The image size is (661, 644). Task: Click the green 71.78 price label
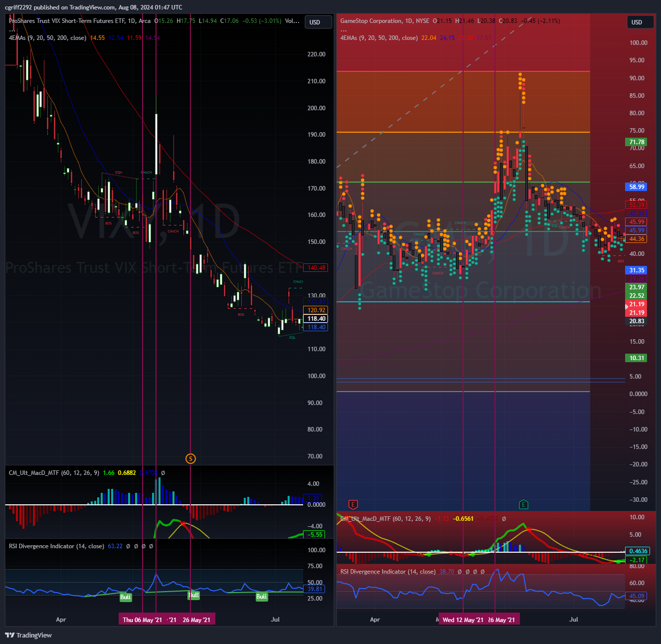(637, 142)
